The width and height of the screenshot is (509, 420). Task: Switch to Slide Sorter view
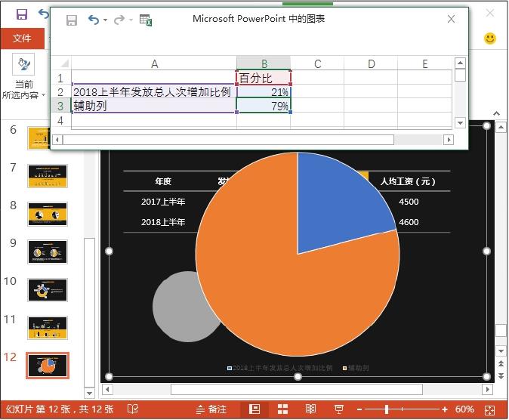click(282, 409)
